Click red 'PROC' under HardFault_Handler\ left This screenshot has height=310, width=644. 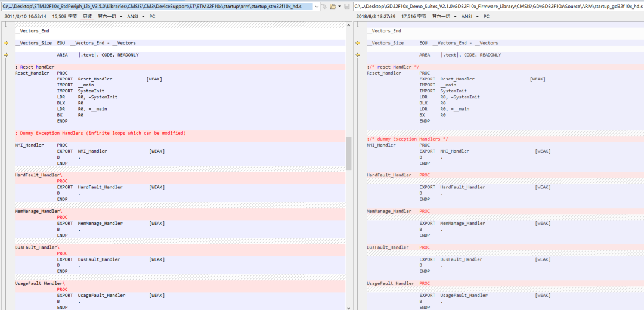pos(62,181)
